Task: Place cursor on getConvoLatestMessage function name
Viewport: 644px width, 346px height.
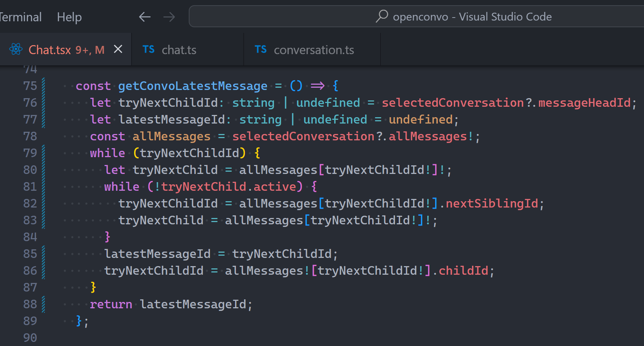Action: pyautogui.click(x=192, y=86)
